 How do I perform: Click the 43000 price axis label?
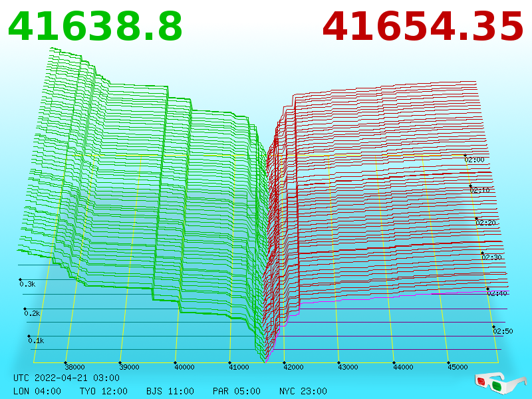click(x=348, y=367)
